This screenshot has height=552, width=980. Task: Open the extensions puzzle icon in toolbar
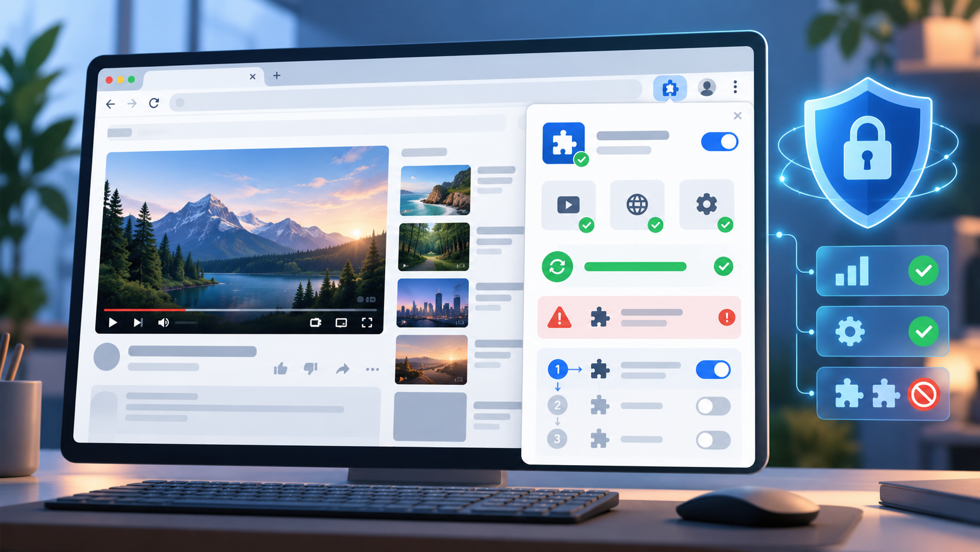coord(670,89)
